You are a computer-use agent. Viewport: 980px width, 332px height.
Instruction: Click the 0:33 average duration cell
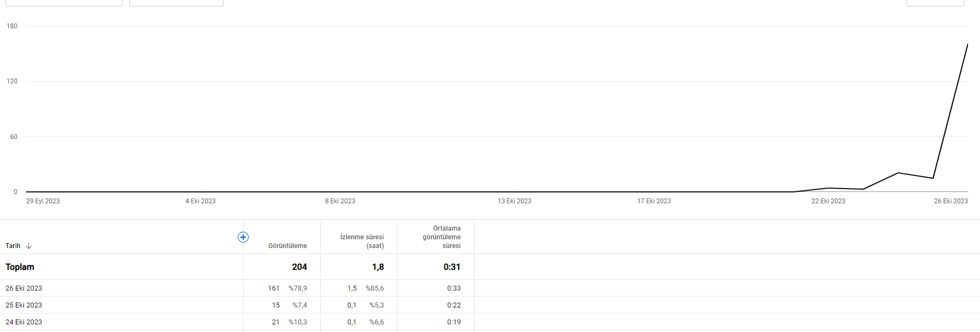pyautogui.click(x=454, y=288)
